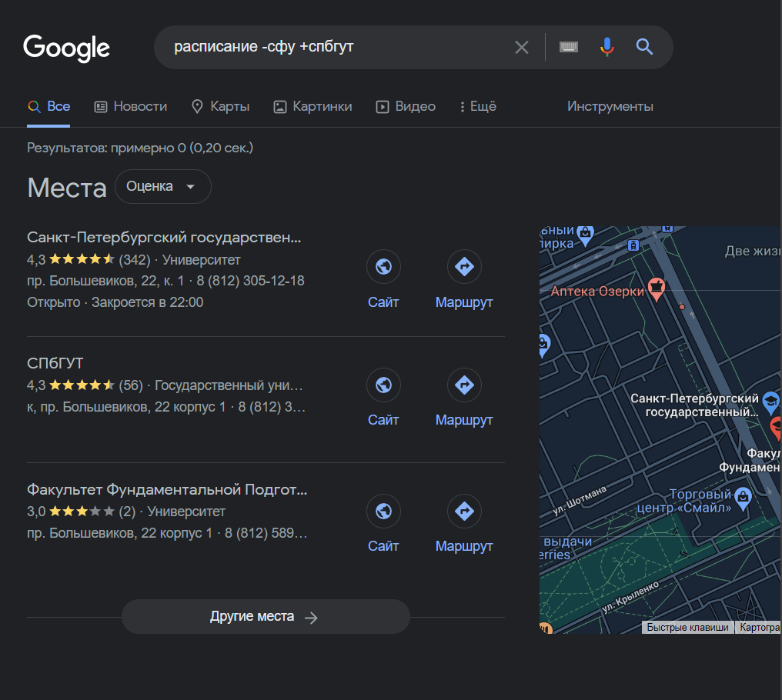Click Сайт label in 342-reviews result
Screen dimensions: 782x700
pyautogui.click(x=383, y=302)
